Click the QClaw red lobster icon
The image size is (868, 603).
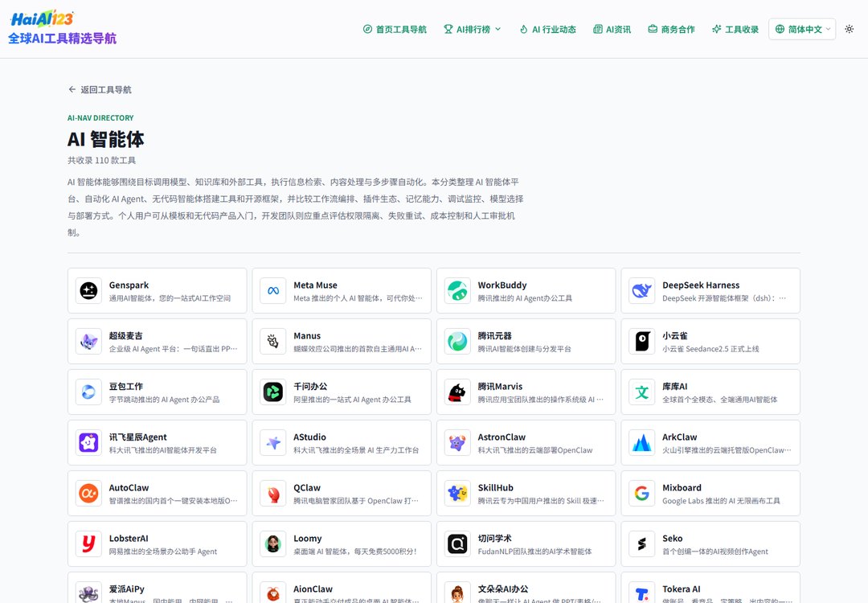[x=273, y=494]
